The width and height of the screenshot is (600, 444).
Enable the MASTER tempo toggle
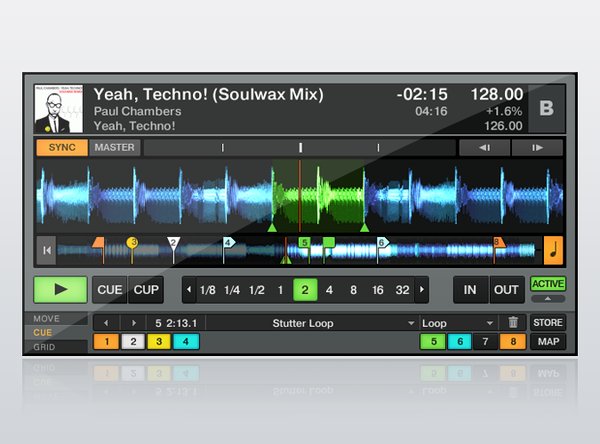[x=114, y=148]
